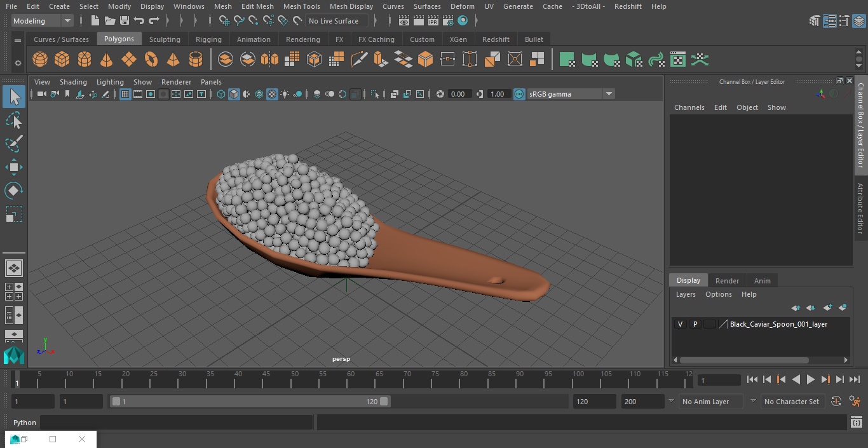Activate the Move tool

[14, 168]
